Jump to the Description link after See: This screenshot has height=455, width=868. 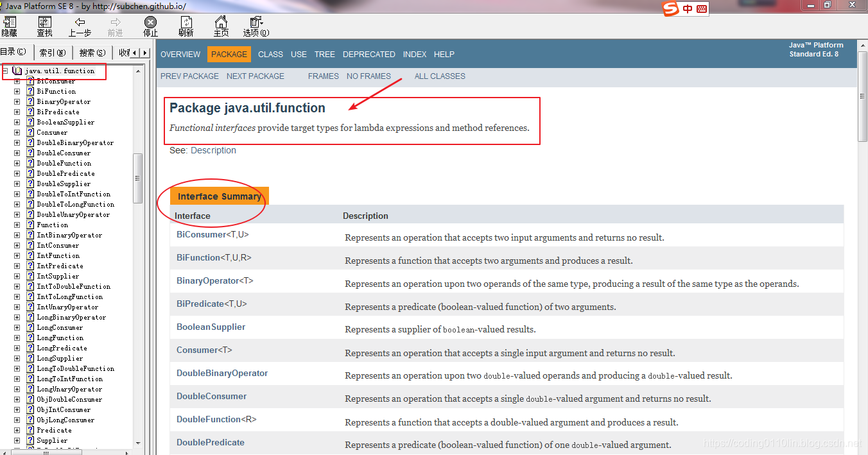[213, 150]
